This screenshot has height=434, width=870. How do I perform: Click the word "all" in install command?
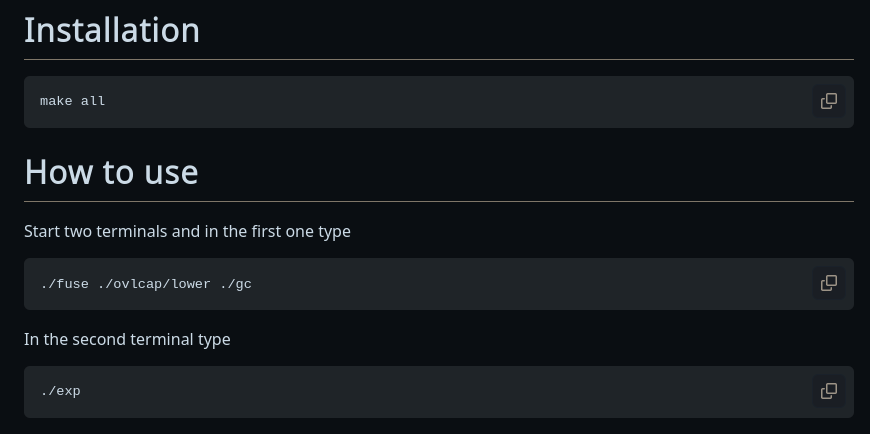click(x=93, y=101)
